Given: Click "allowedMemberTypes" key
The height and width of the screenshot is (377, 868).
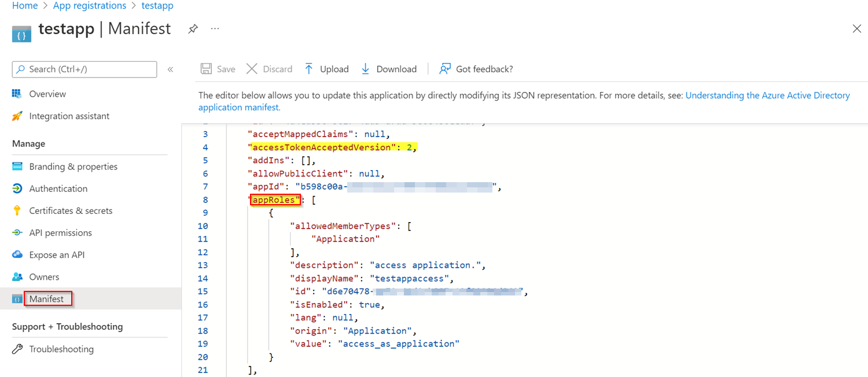Looking at the screenshot, I should [x=343, y=226].
